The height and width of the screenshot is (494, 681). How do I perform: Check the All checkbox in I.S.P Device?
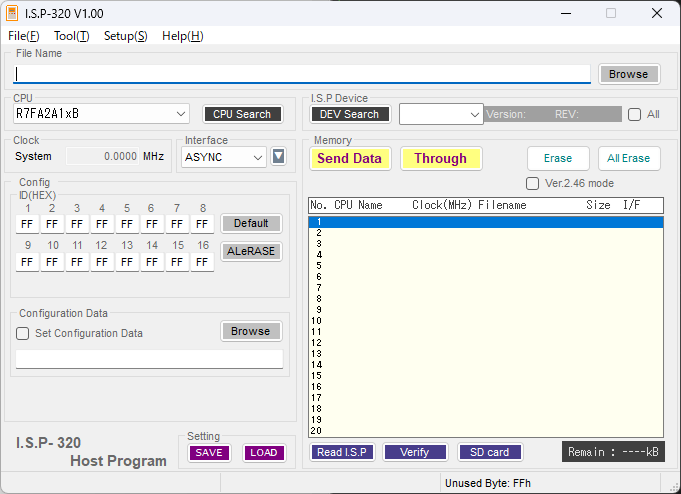634,114
